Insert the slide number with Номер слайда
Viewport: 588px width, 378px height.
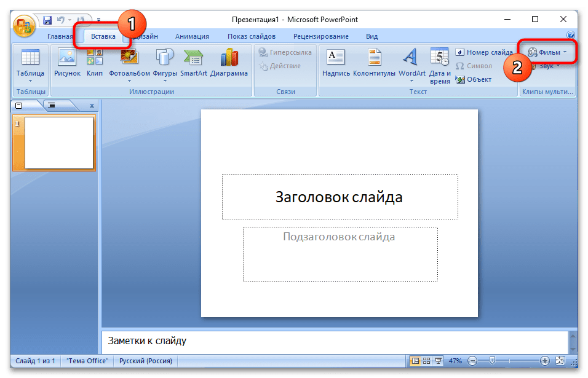point(484,52)
